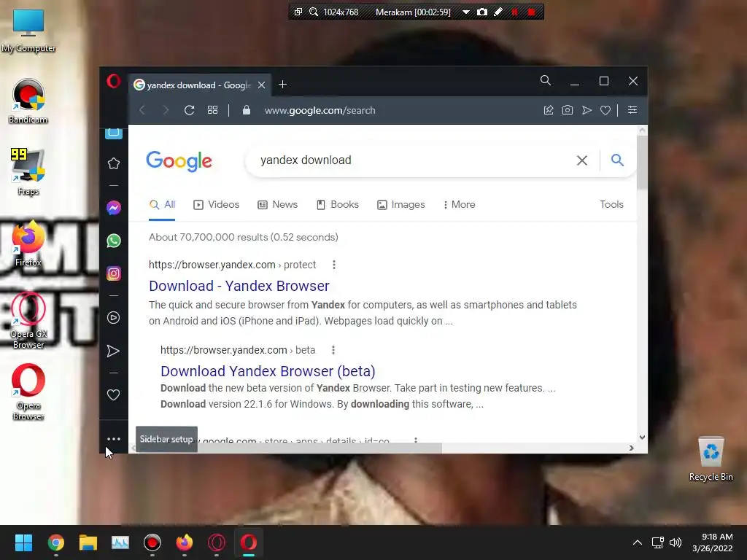Screen dimensions: 747x560
Task: Open a new tab with plus button
Action: (x=282, y=85)
